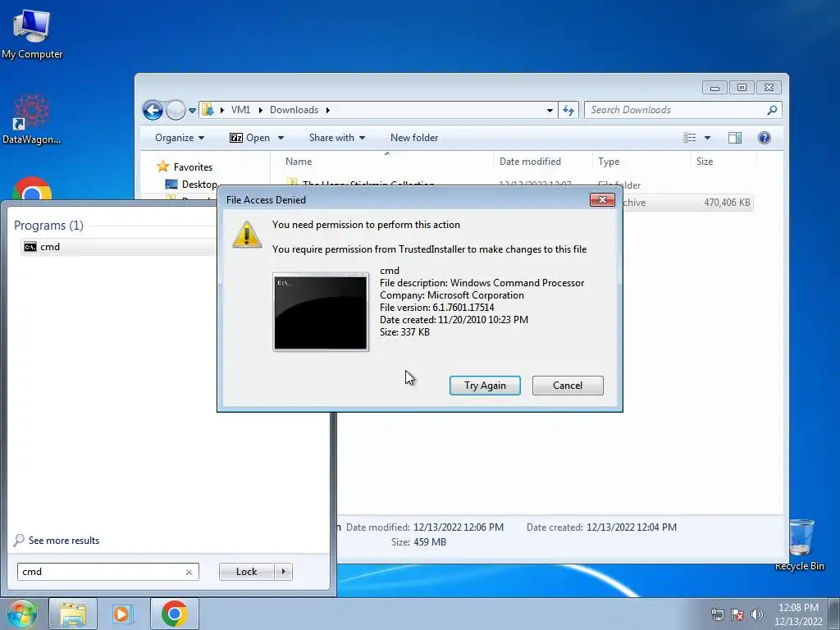Expand shutdown options arrow beside Lock

(283, 572)
